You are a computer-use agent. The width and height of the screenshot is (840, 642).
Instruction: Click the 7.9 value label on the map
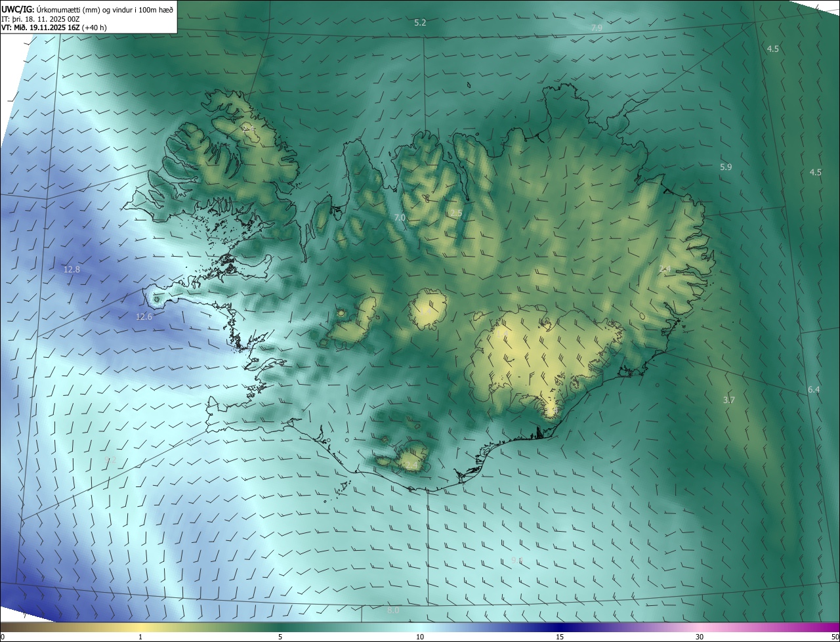(x=597, y=28)
